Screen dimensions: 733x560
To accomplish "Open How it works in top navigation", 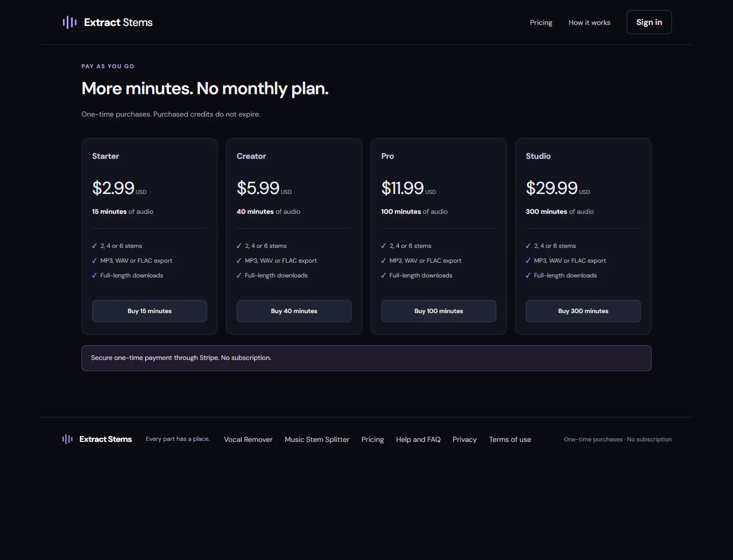I will point(589,22).
